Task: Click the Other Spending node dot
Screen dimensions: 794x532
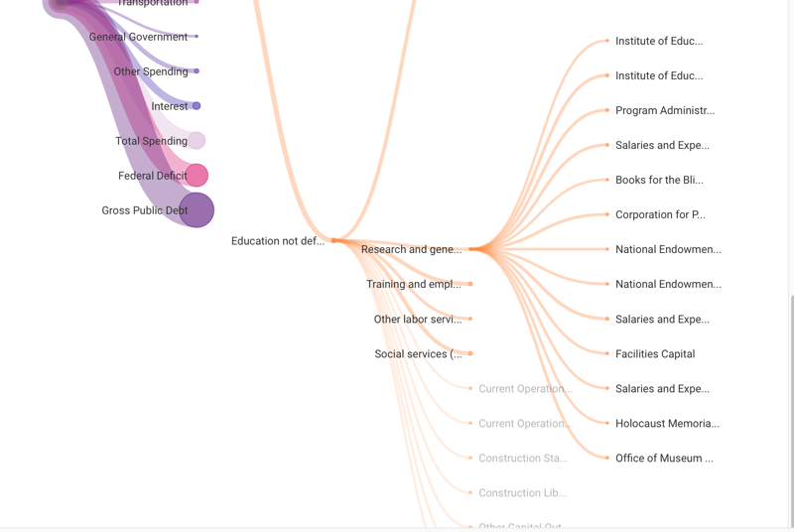Action: 197,71
